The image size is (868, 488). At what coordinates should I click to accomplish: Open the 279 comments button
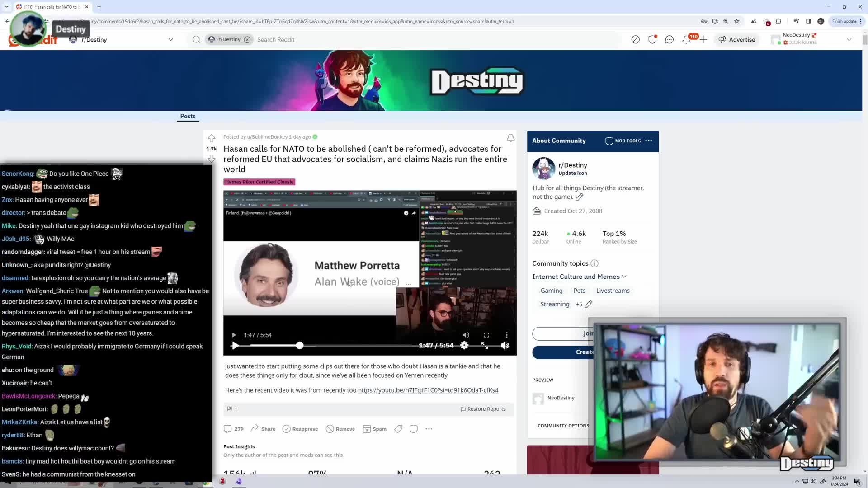234,429
